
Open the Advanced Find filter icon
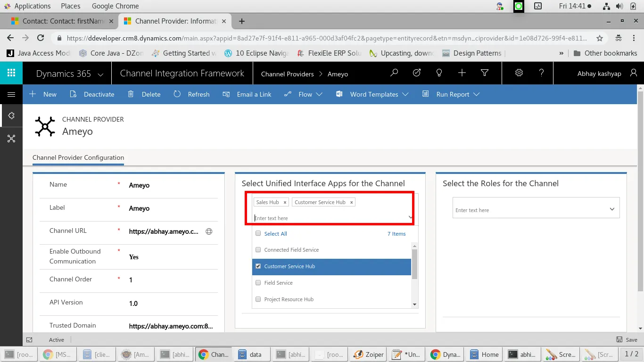[x=485, y=73]
